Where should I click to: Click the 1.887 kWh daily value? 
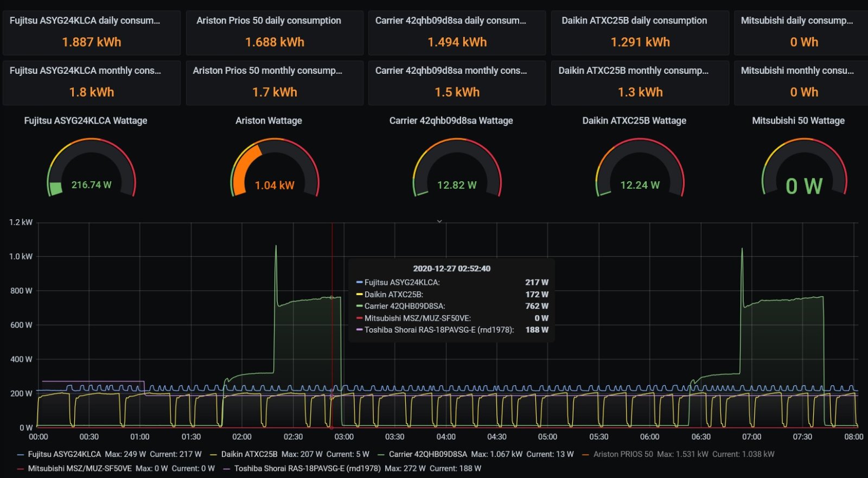[x=92, y=42]
